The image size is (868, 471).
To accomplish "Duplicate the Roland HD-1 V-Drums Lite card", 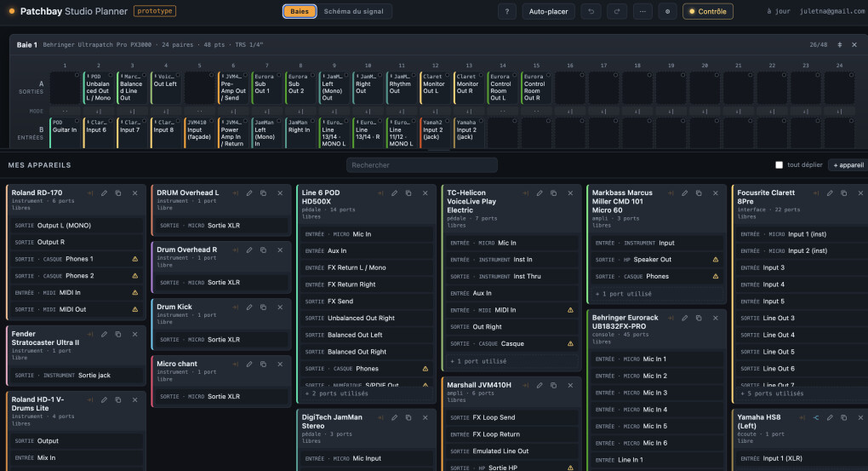I will tap(118, 400).
